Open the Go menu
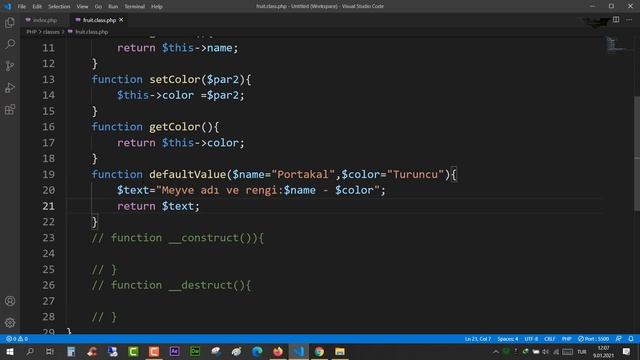 [x=98, y=6]
